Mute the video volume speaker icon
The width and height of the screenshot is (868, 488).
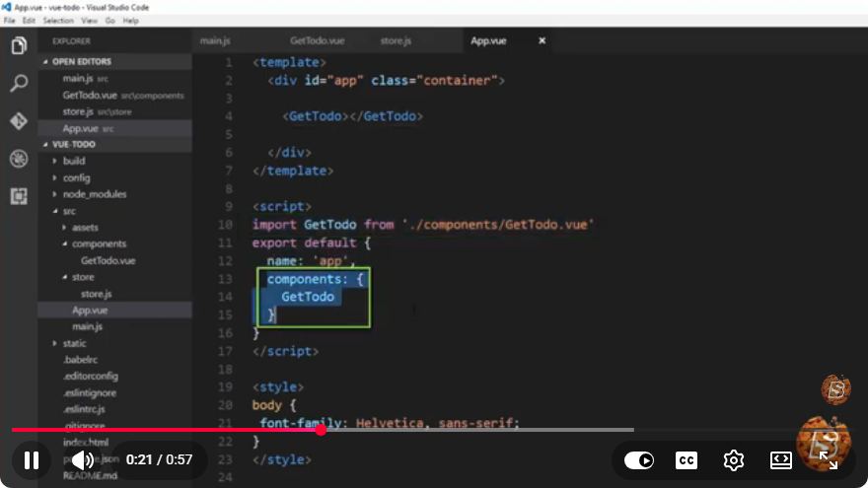click(83, 460)
